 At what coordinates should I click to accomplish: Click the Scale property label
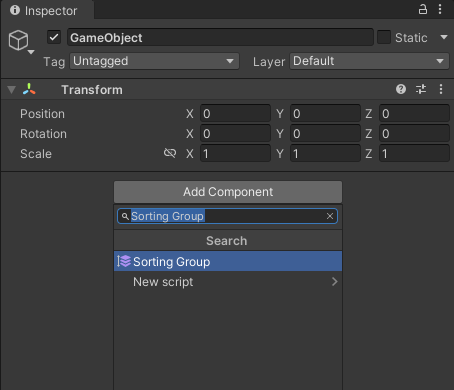(36, 154)
